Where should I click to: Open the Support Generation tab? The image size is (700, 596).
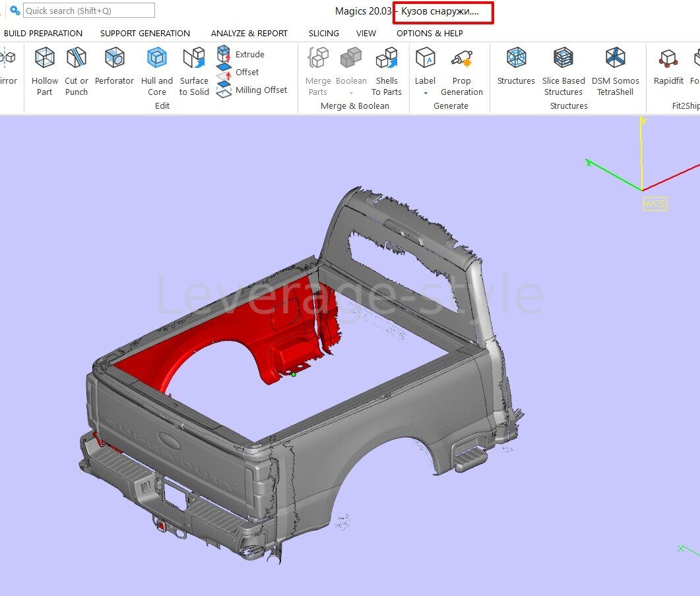145,33
